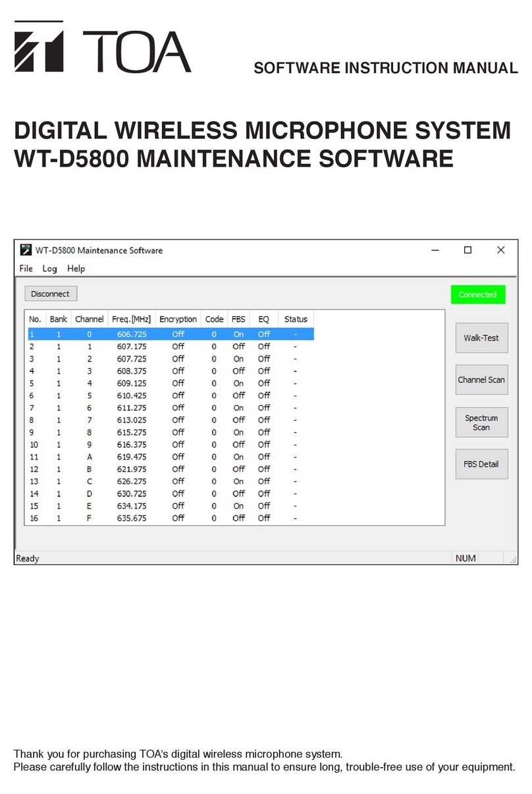Maximize the Maintenance Software window
Viewport: 532px width, 794px height.
[467, 250]
